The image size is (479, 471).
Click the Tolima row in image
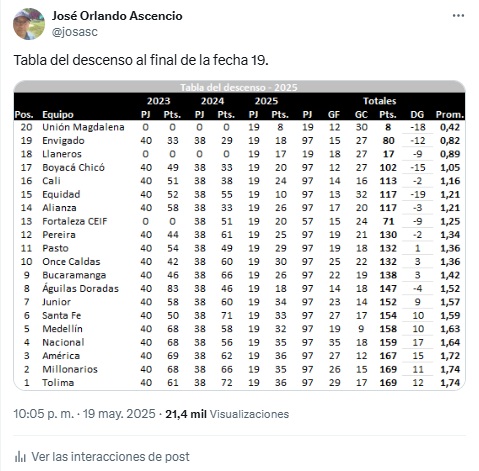239,382
